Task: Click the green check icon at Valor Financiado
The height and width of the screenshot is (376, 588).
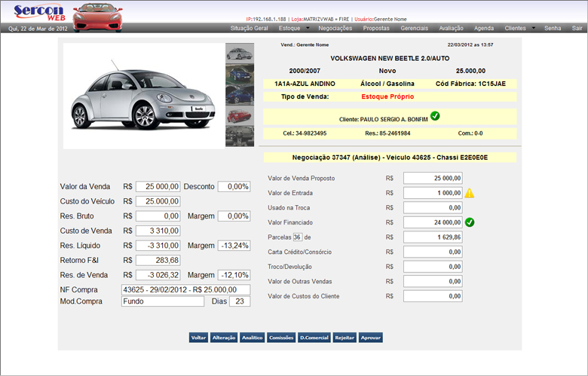Action: point(470,223)
